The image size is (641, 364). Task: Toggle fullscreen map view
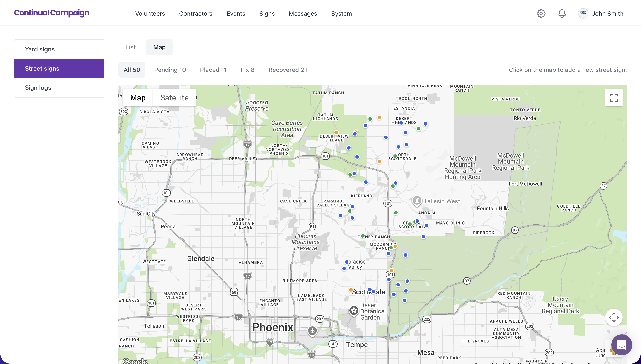(x=614, y=98)
